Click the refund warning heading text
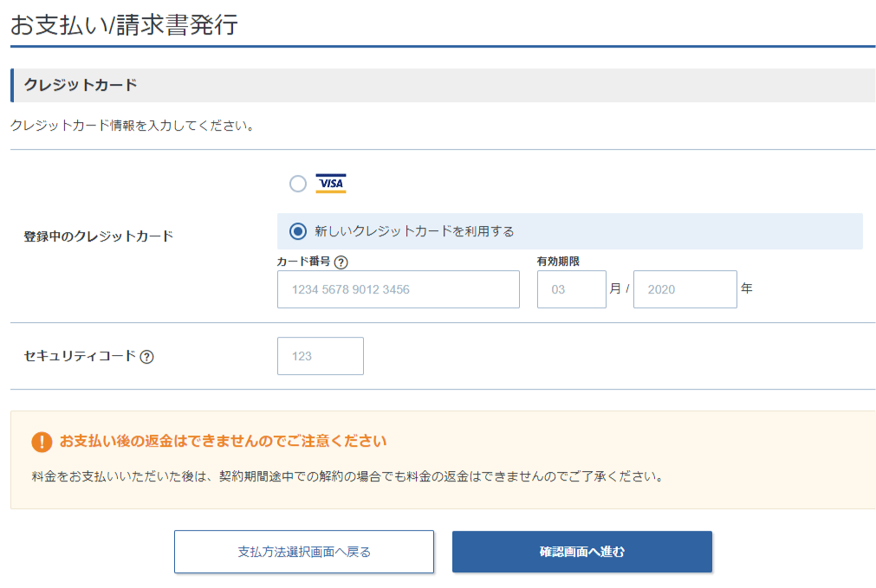876x588 pixels. (x=223, y=441)
